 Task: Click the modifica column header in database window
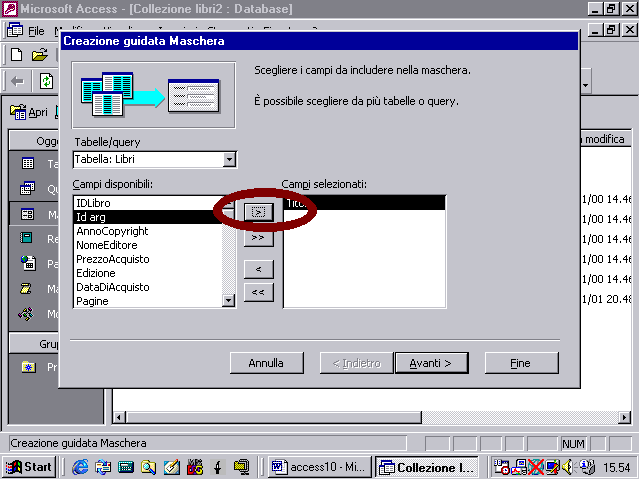coord(605,139)
